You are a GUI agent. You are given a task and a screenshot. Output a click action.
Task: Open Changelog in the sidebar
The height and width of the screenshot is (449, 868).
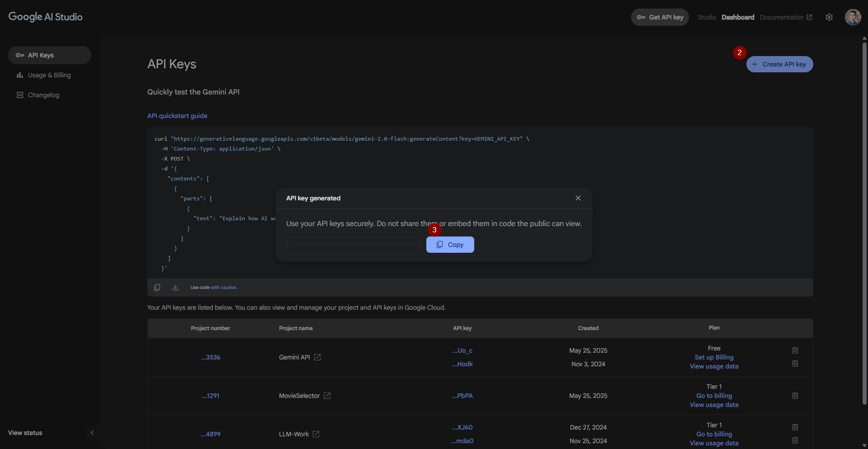[50, 95]
